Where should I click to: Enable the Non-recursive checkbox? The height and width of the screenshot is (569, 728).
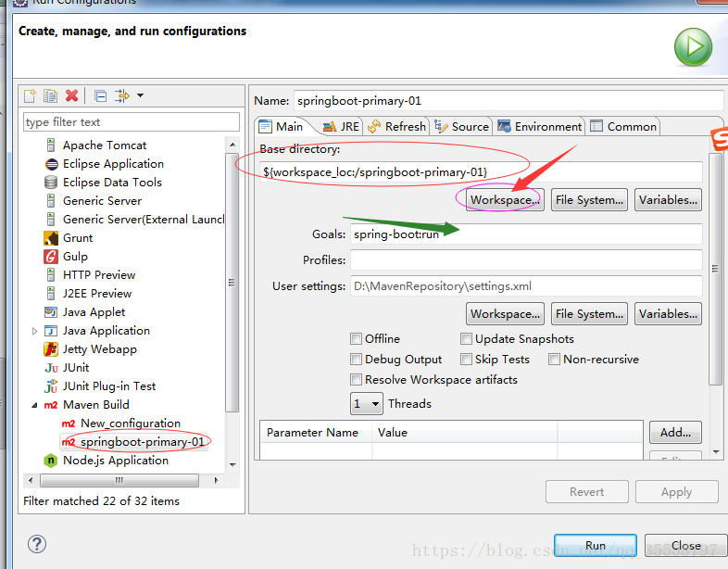pos(554,359)
